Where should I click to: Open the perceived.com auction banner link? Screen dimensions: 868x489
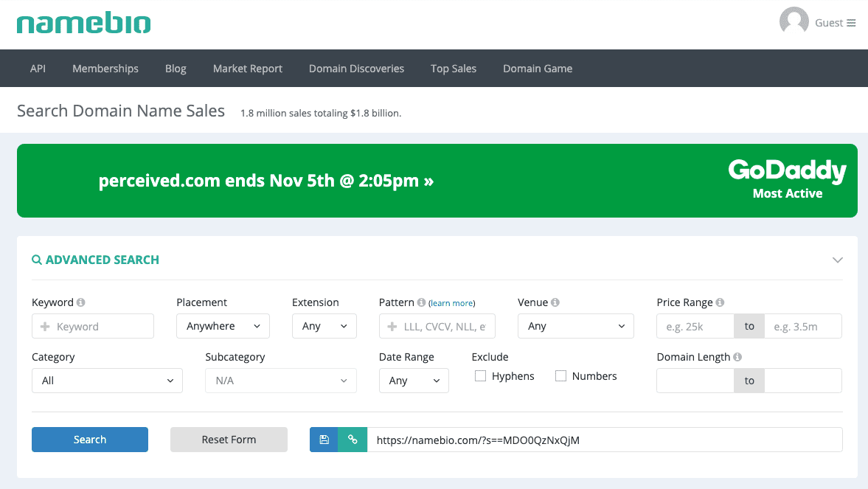[265, 181]
